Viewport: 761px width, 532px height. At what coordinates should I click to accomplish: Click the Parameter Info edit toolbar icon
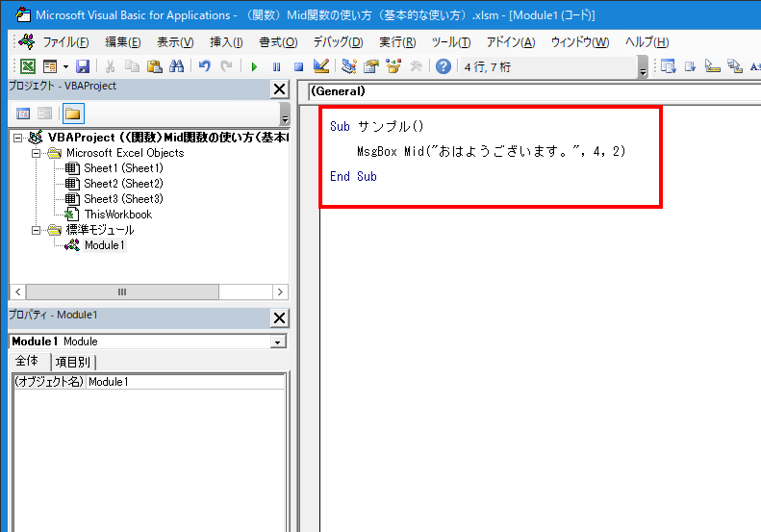point(735,66)
